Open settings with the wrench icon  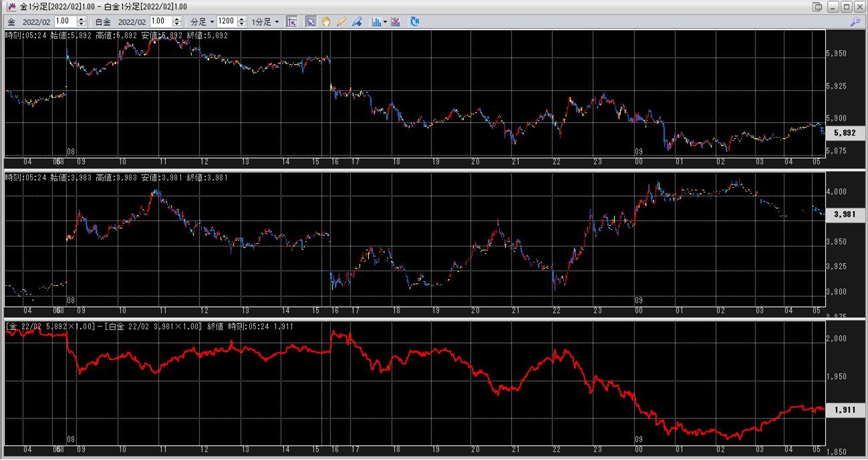click(855, 21)
